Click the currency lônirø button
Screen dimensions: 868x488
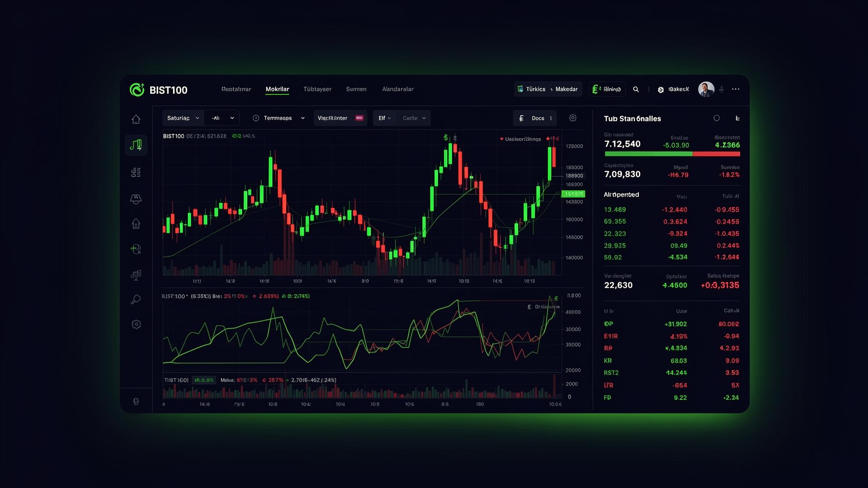tap(607, 89)
